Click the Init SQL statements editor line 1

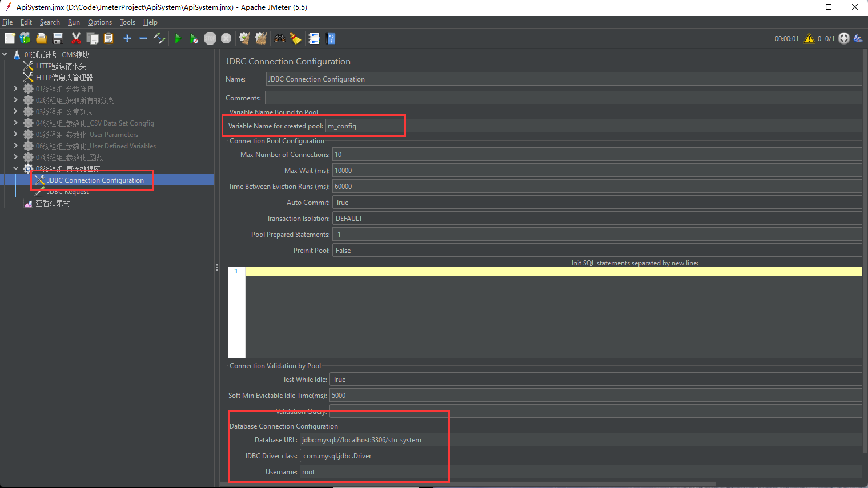point(553,272)
